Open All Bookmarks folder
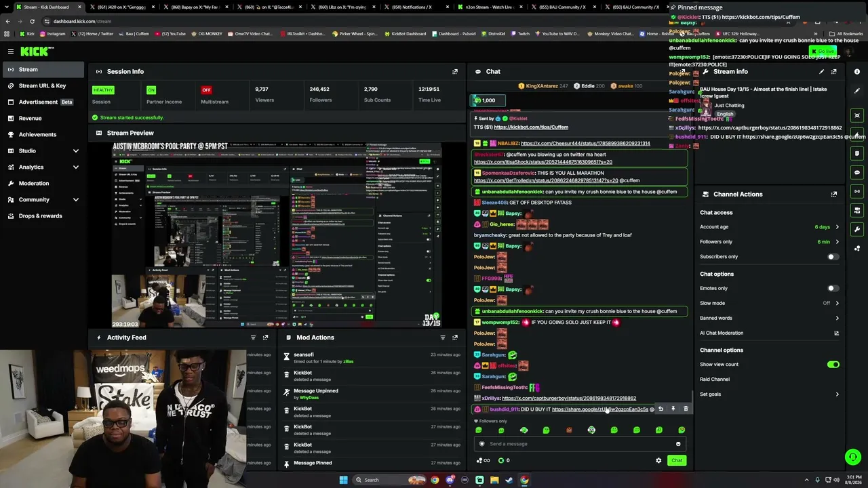Viewport: 868px width, 488px height. click(847, 33)
